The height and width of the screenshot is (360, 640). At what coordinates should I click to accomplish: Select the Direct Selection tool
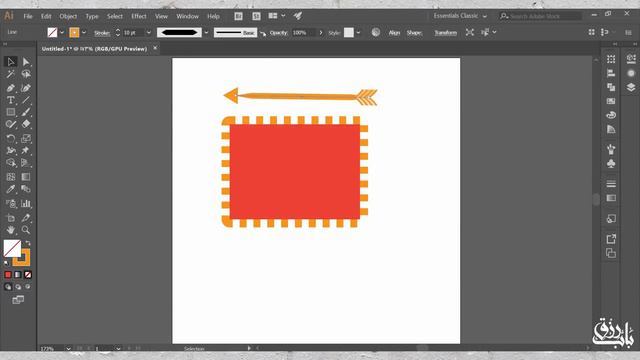coord(26,62)
